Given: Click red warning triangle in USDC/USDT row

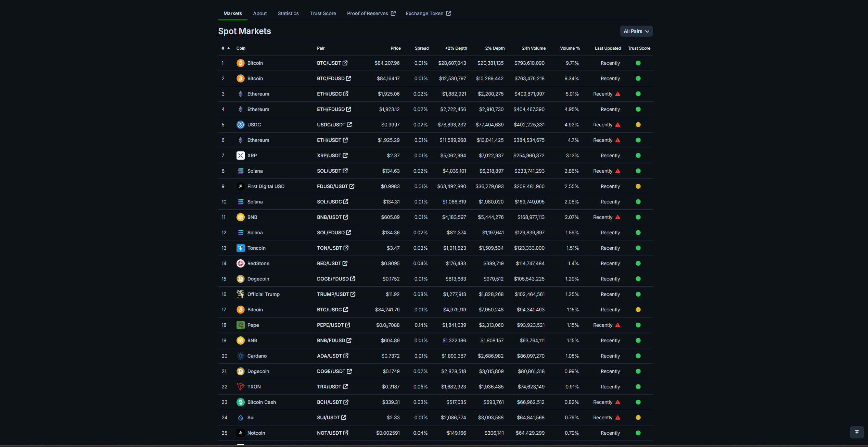Looking at the screenshot, I should (x=617, y=125).
